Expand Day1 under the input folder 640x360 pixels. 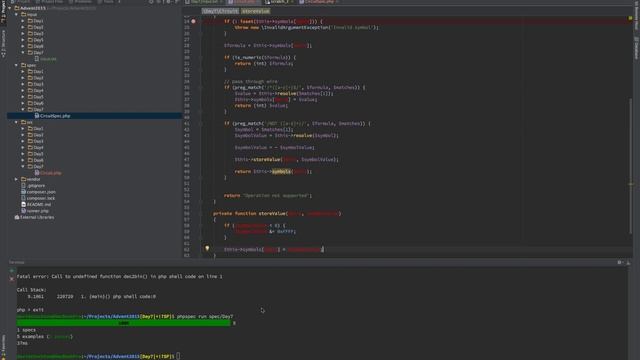click(x=23, y=21)
